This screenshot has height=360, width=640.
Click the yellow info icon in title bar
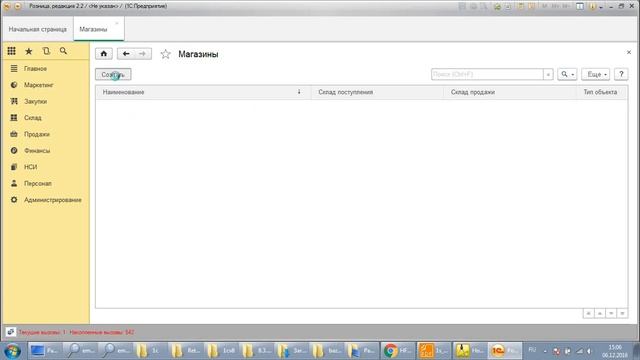click(592, 6)
